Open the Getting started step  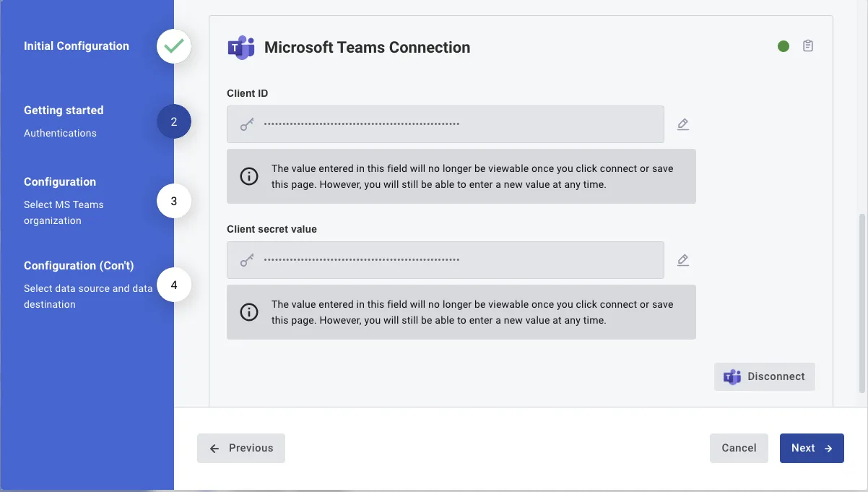coord(64,111)
